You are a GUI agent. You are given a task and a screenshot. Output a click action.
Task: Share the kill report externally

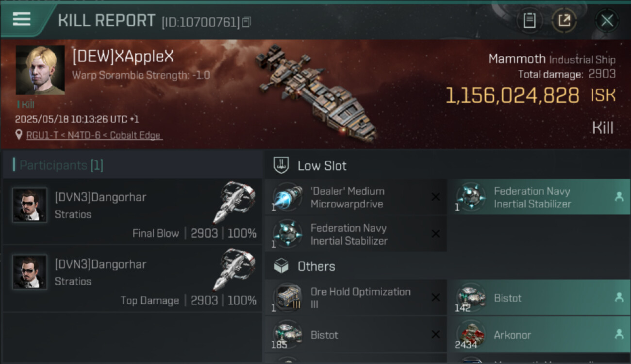[x=564, y=20]
